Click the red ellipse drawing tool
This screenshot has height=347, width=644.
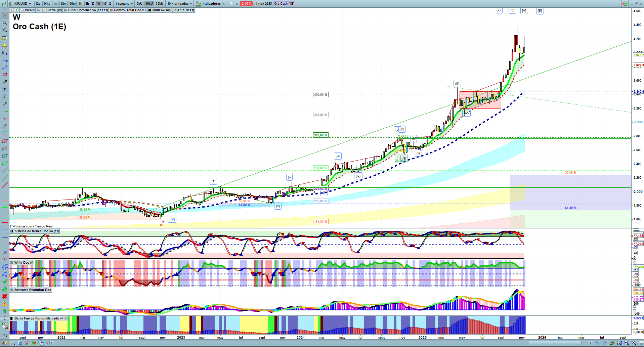[5, 141]
